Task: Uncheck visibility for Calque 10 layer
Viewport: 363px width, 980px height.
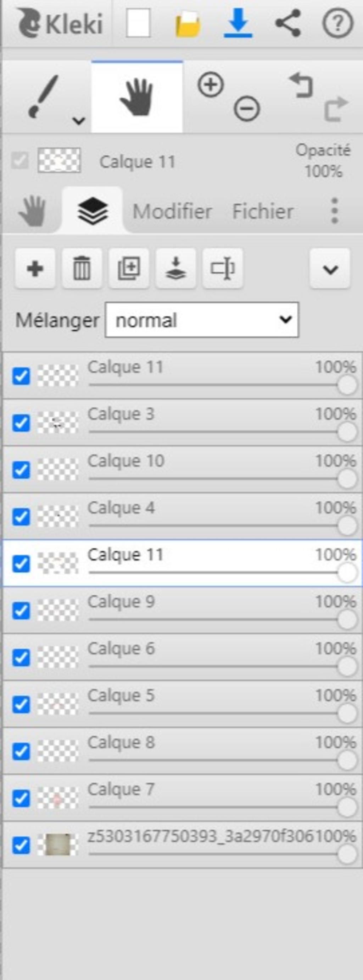Action: (21, 470)
